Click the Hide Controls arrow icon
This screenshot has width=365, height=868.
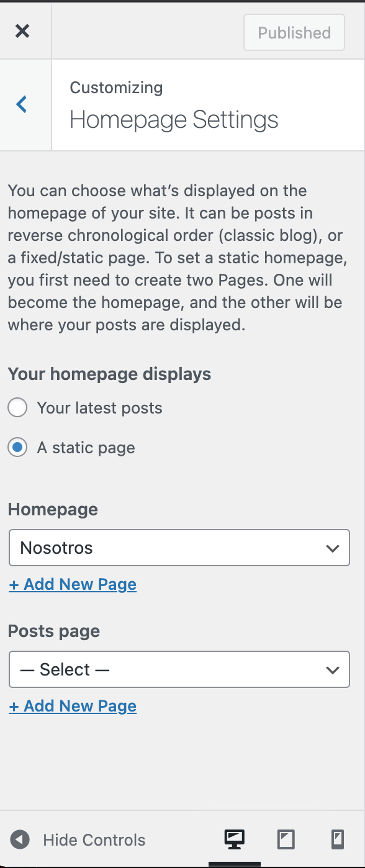[20, 840]
